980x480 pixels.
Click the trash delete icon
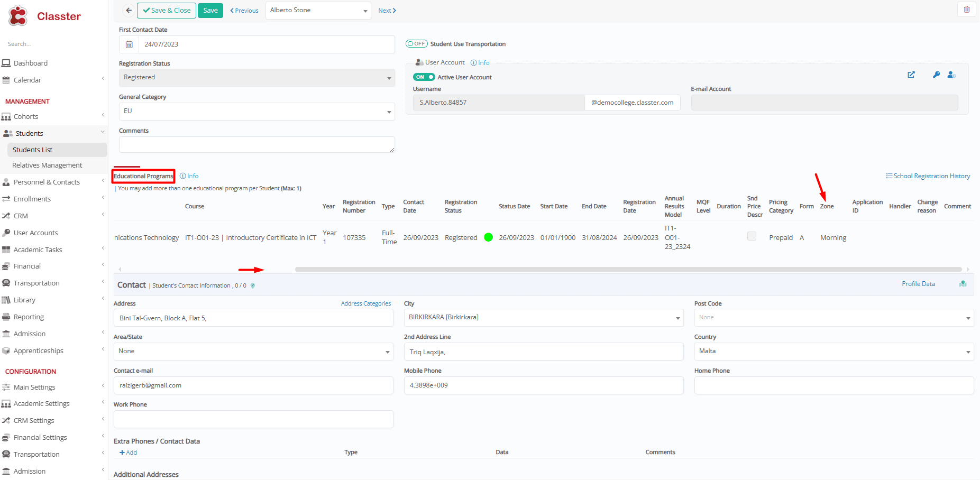pyautogui.click(x=967, y=10)
